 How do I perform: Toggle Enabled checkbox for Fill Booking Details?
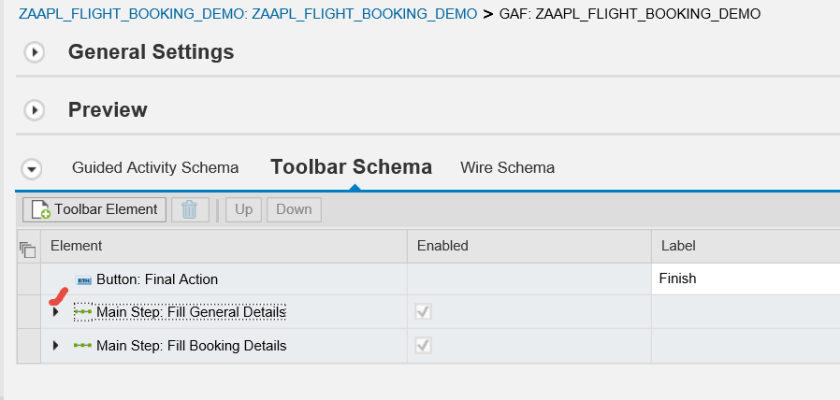click(424, 346)
